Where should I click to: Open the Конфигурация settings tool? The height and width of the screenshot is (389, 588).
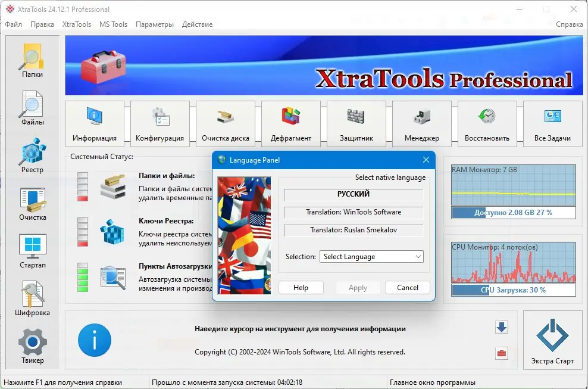159,124
